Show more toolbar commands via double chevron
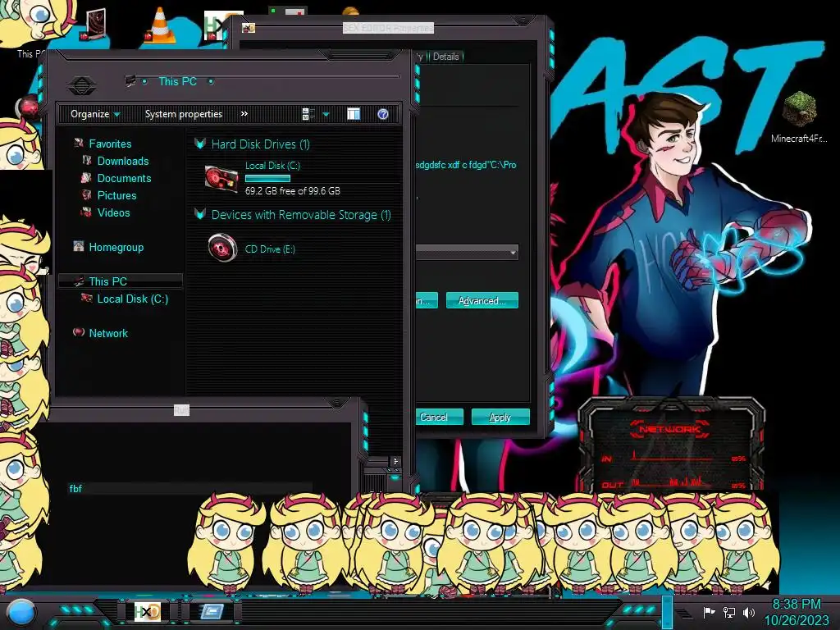Screen dimensions: 840x630 point(244,113)
